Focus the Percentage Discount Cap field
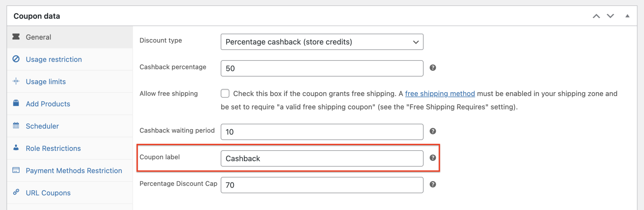Image resolution: width=644 pixels, height=210 pixels. (x=322, y=185)
